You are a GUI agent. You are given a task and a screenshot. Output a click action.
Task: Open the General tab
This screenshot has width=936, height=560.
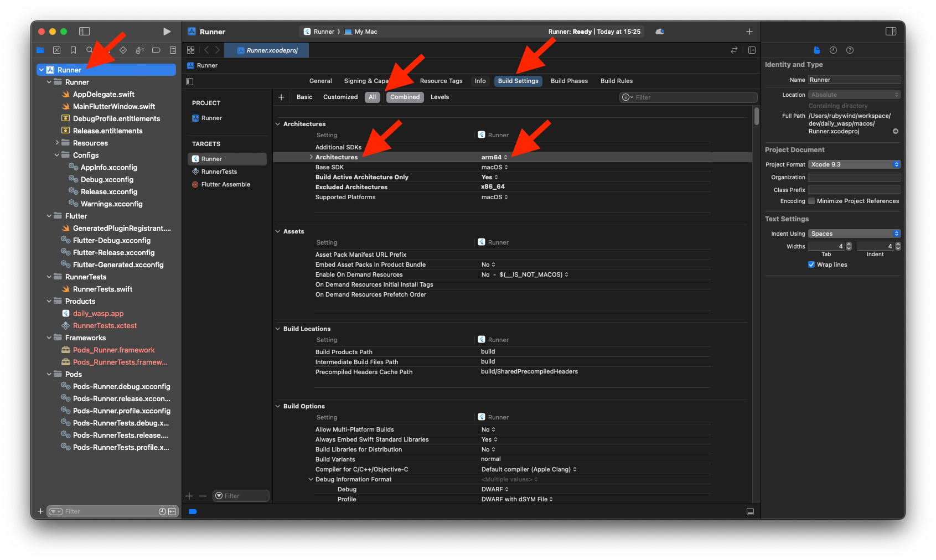point(320,81)
